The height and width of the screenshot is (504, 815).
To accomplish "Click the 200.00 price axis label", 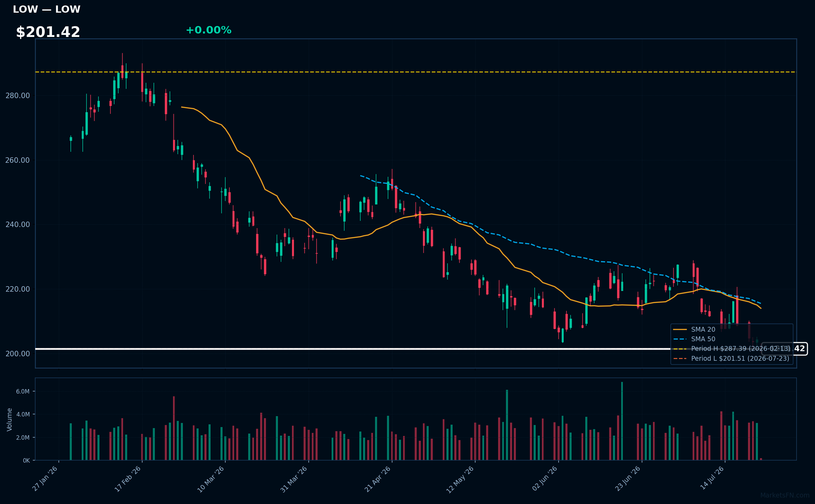I will point(17,354).
